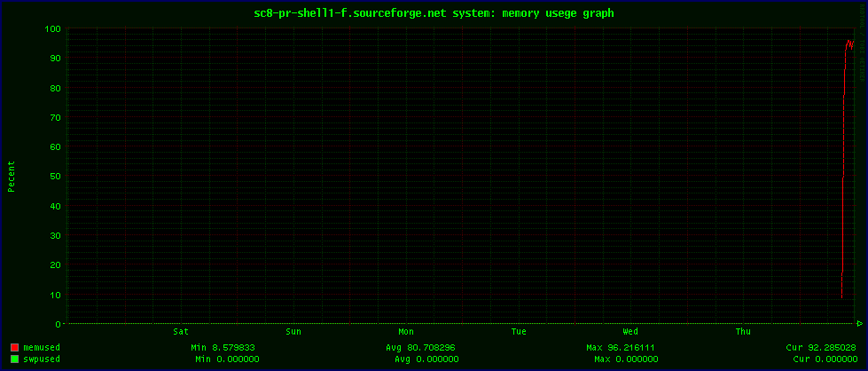Select the red memused color swatch
Viewport: 868px width, 371px height.
pos(15,347)
